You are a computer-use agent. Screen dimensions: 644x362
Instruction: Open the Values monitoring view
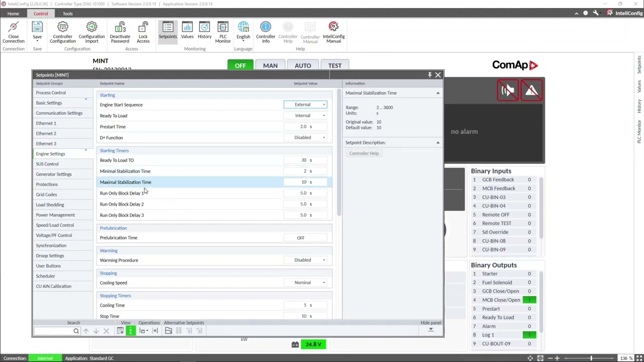click(x=187, y=30)
